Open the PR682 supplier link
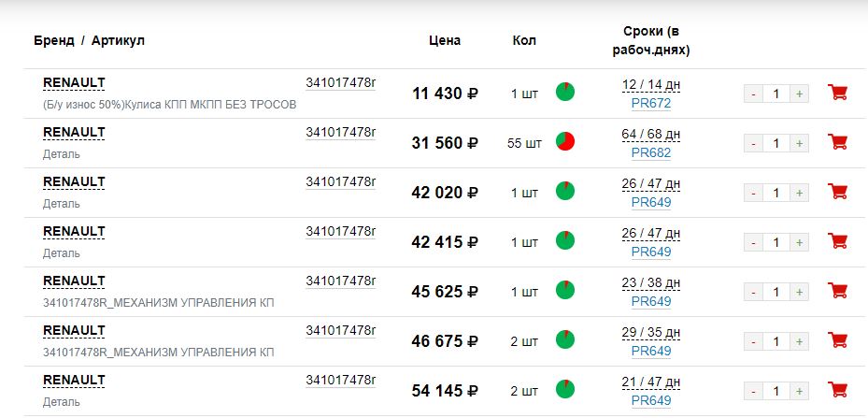 [651, 152]
